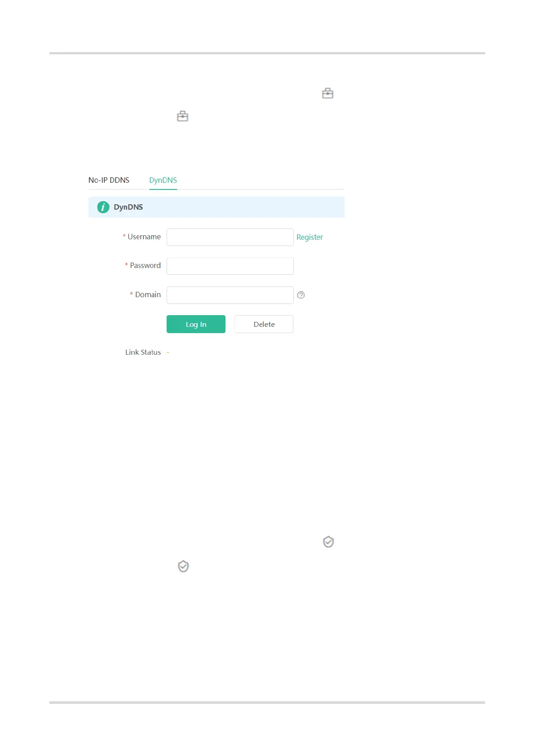Select the DynDNS tab
Screen dimensions: 535x756
[163, 180]
